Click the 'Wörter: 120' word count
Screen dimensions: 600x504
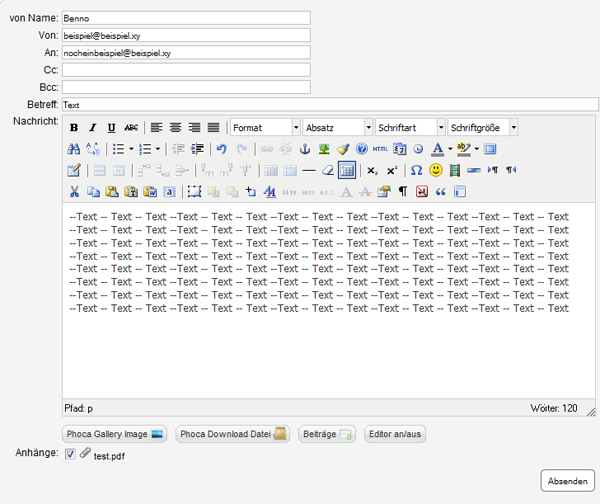pyautogui.click(x=553, y=408)
